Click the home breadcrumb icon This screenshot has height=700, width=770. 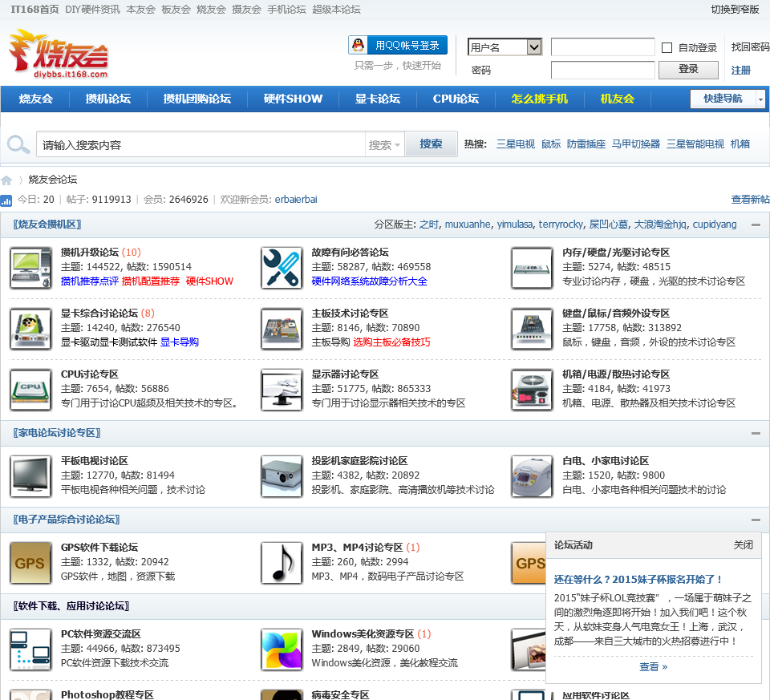[6, 180]
